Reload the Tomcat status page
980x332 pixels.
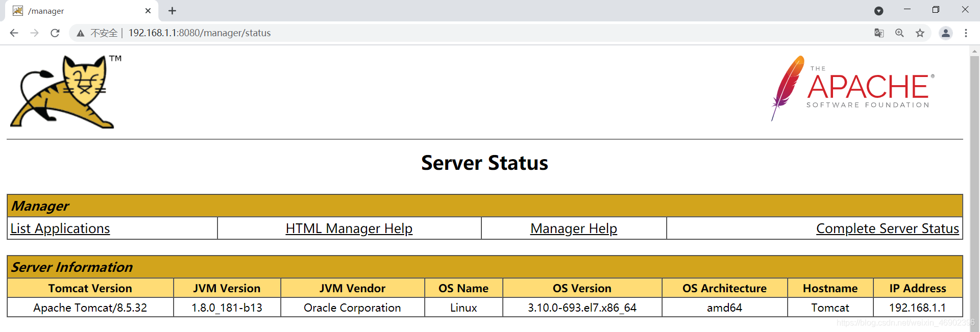click(x=55, y=33)
